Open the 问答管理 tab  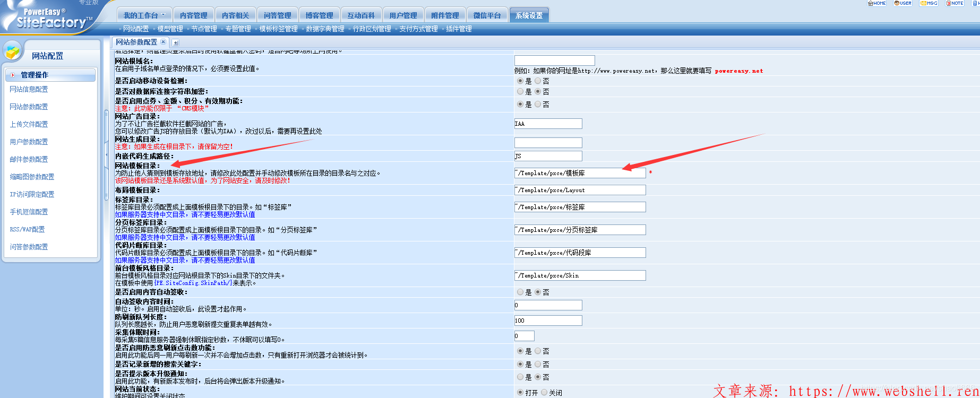tap(278, 15)
